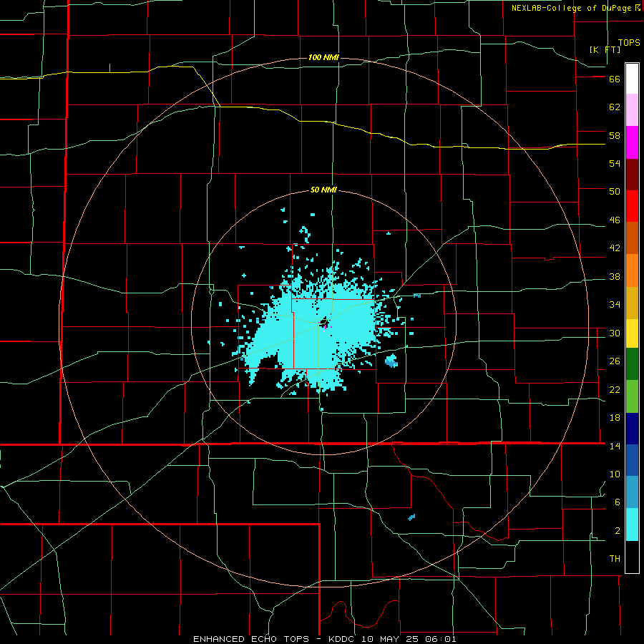Select legend value 18
The image size is (644, 644).
coord(615,418)
